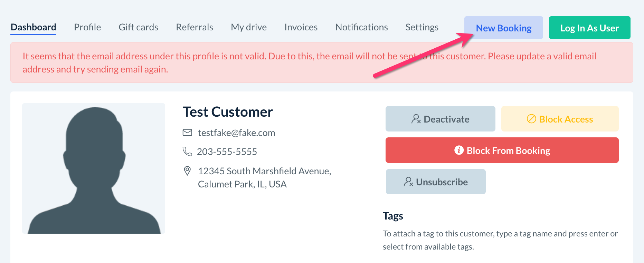Go to the Gift cards tab
This screenshot has height=263, width=644.
pyautogui.click(x=138, y=27)
